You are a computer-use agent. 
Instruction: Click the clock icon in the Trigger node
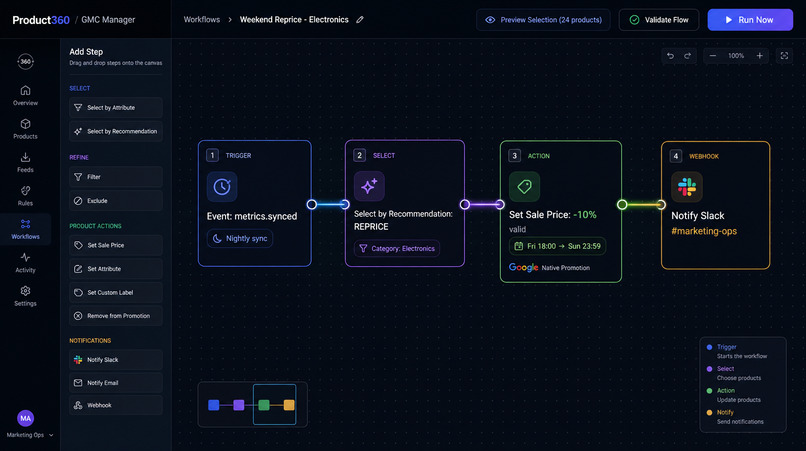point(222,187)
